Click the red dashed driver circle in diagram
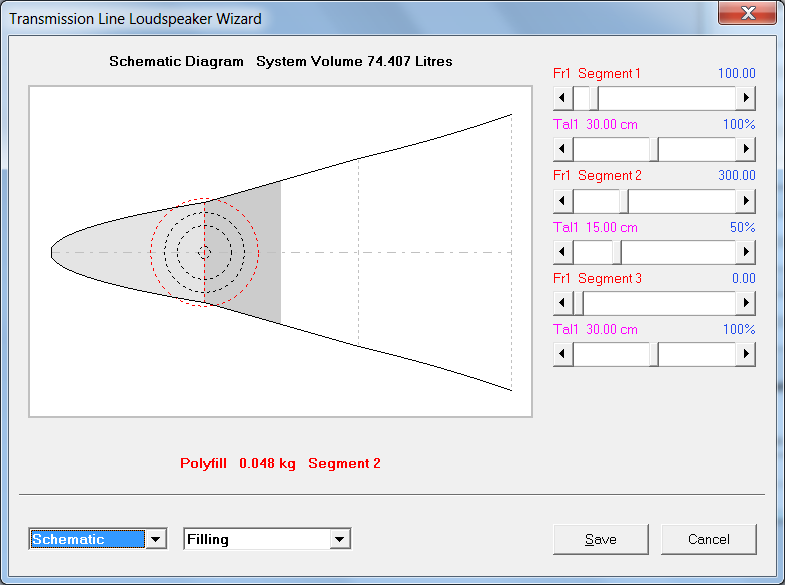 (204, 252)
